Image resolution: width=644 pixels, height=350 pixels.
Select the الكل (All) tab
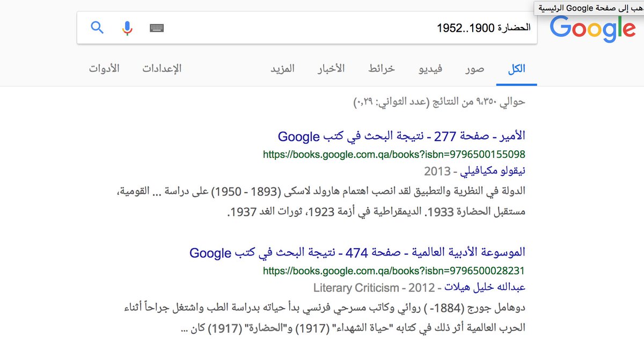click(x=516, y=69)
